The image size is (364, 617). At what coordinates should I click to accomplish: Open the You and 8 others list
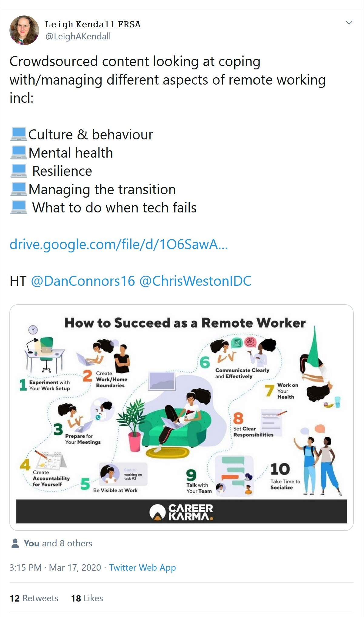(58, 543)
